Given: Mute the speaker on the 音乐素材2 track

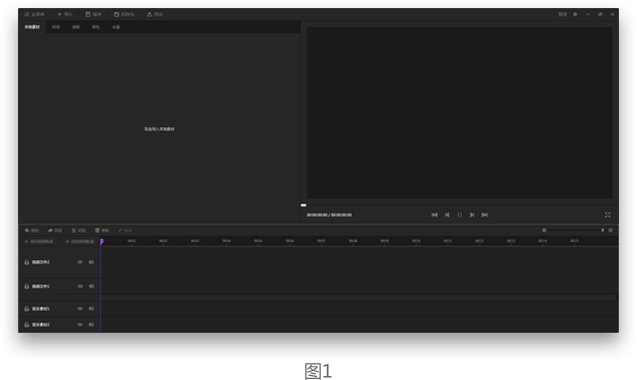Looking at the screenshot, I should point(91,325).
